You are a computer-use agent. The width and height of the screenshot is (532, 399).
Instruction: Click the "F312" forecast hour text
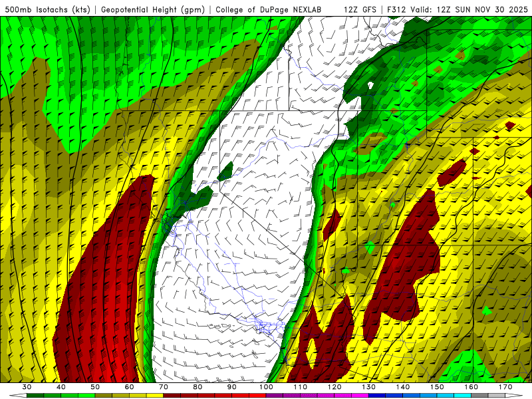point(396,10)
